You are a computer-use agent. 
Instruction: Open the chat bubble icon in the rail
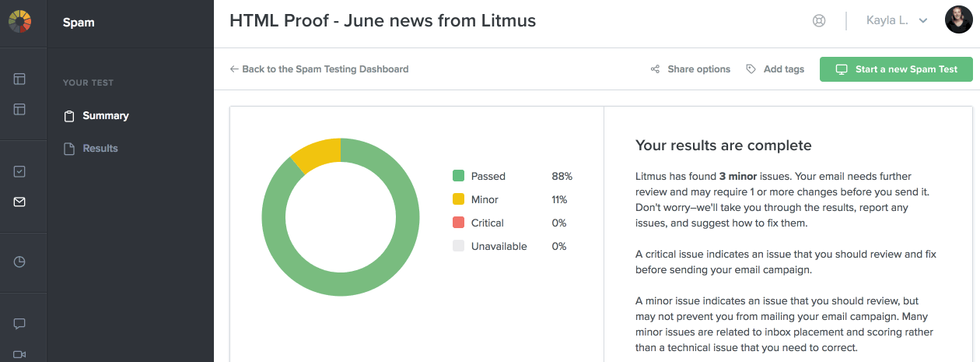click(x=19, y=324)
